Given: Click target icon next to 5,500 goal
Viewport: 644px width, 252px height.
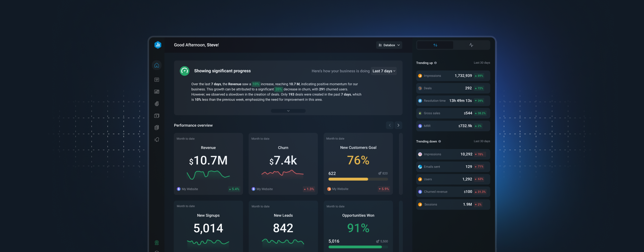Looking at the screenshot, I should tap(378, 241).
